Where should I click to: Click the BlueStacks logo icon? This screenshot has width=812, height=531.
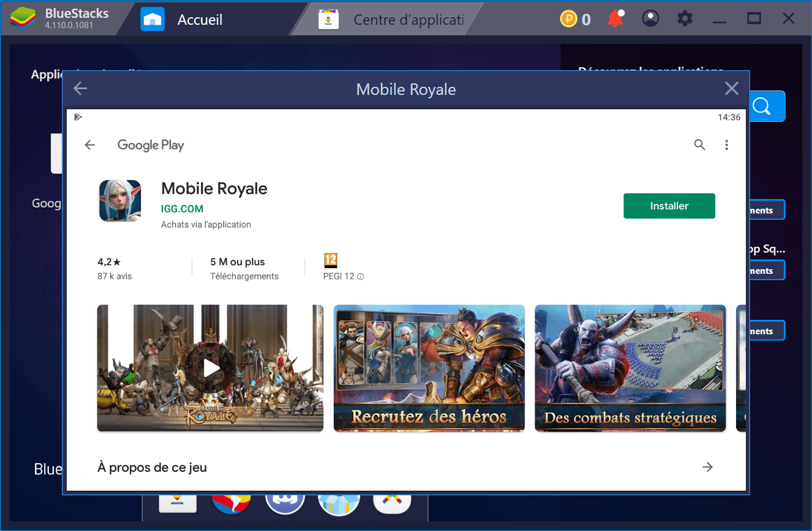click(x=23, y=18)
